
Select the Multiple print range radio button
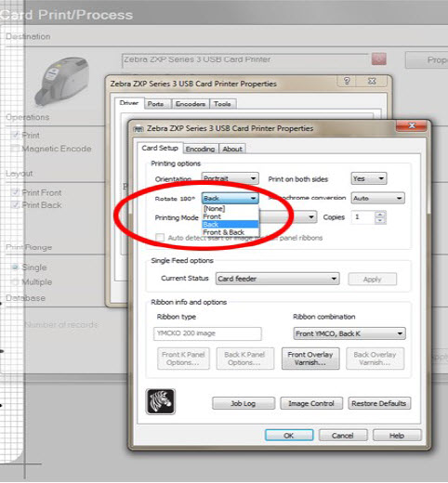(15, 281)
